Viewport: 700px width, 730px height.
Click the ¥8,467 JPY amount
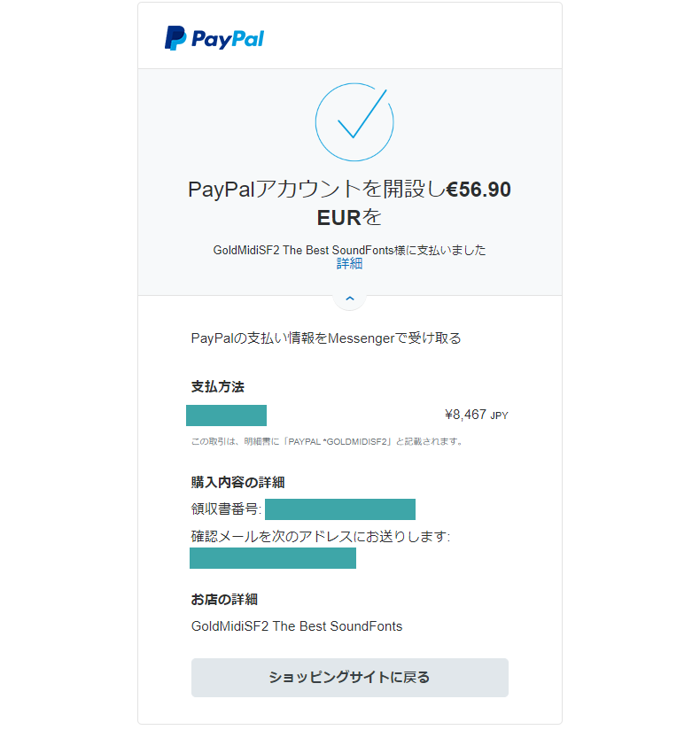[x=476, y=414]
